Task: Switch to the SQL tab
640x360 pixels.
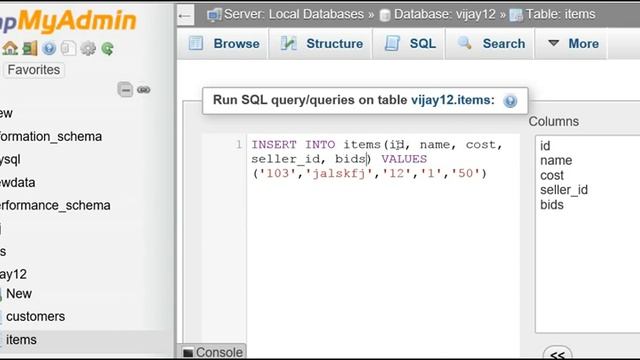Action: pos(409,44)
